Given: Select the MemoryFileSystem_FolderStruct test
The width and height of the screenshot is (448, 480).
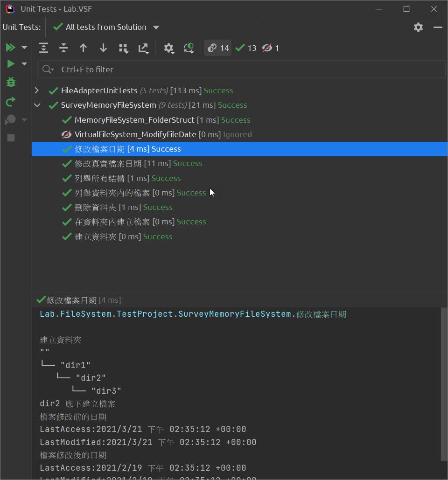Looking at the screenshot, I should tap(239, 120).
